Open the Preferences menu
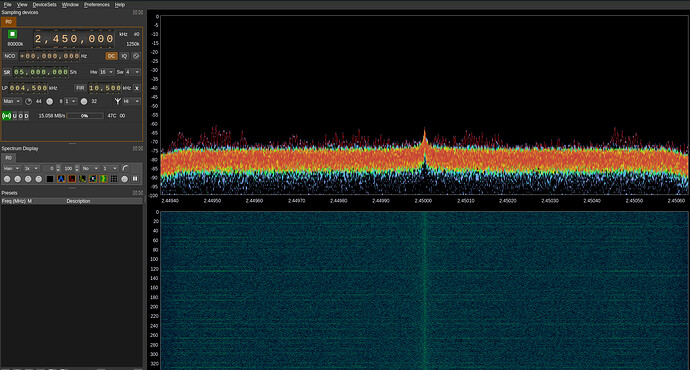Image resolution: width=690 pixels, height=370 pixels. point(97,4)
